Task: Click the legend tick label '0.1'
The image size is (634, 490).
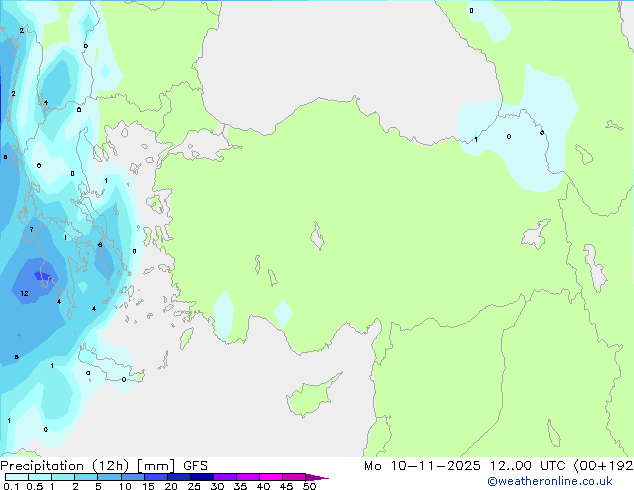Action: 11,486
